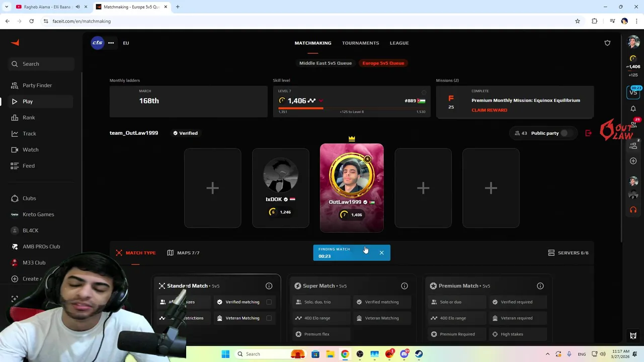Add player in first empty slot
644x362 pixels.
coord(212,188)
